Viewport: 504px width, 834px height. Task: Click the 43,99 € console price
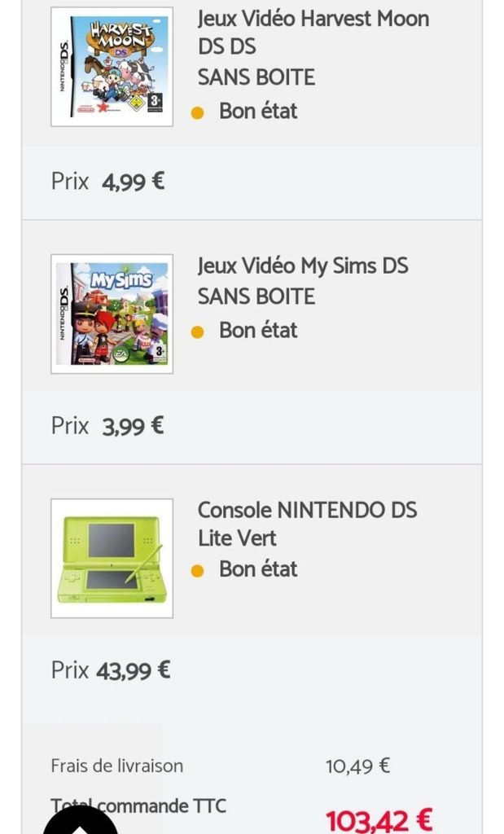[134, 670]
